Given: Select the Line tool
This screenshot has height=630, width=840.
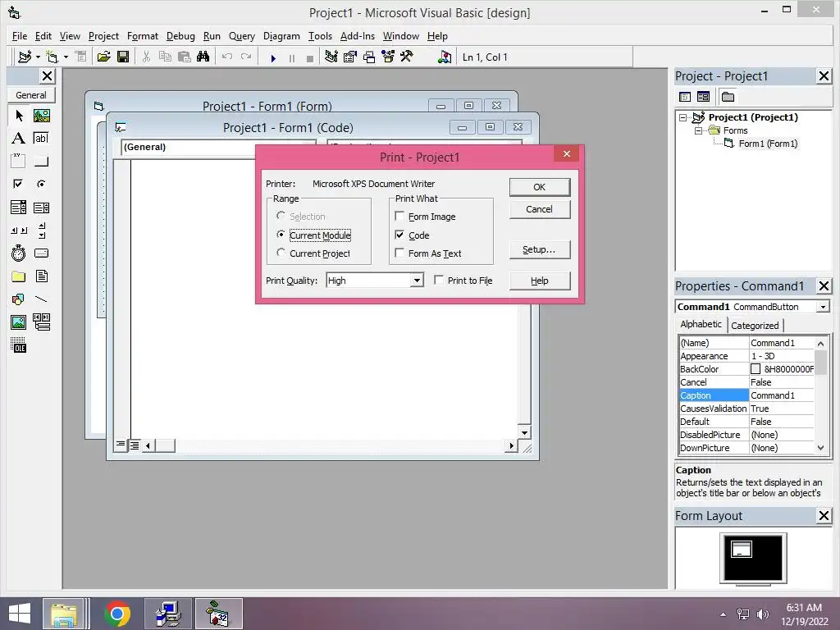Looking at the screenshot, I should point(41,299).
